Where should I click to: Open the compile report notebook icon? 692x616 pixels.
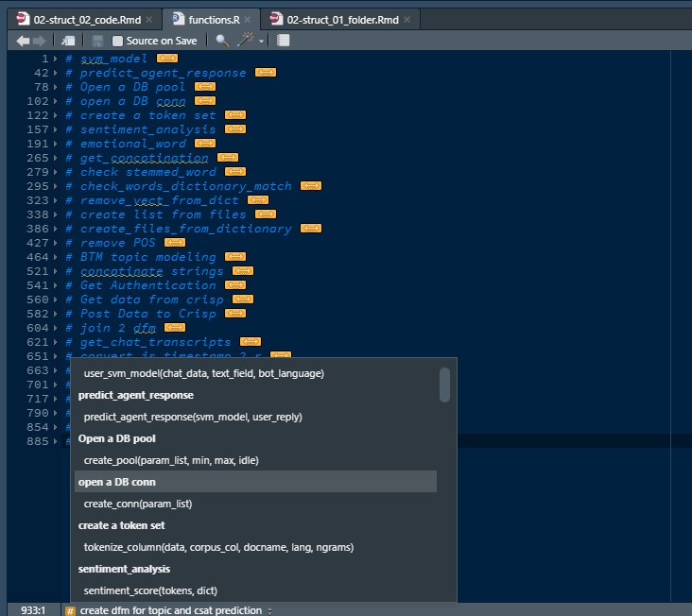click(x=283, y=41)
